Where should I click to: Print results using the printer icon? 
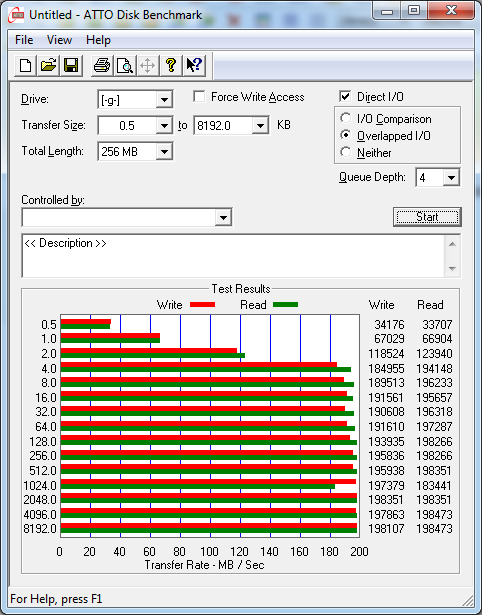[102, 65]
